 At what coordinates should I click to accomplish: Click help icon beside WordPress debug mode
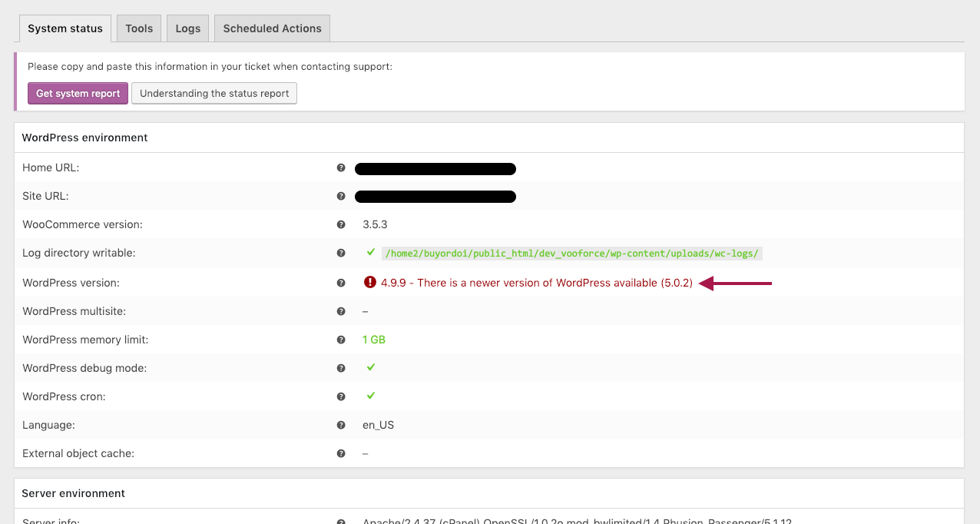tap(341, 368)
